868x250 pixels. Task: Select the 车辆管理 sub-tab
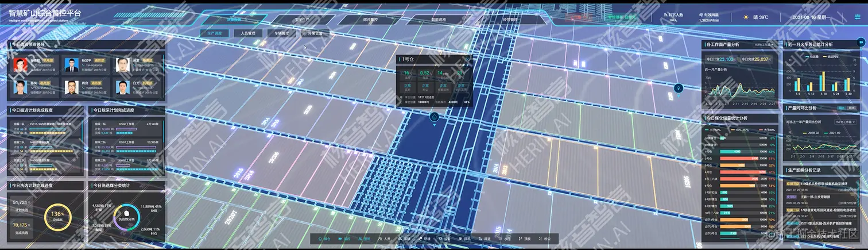coord(281,33)
